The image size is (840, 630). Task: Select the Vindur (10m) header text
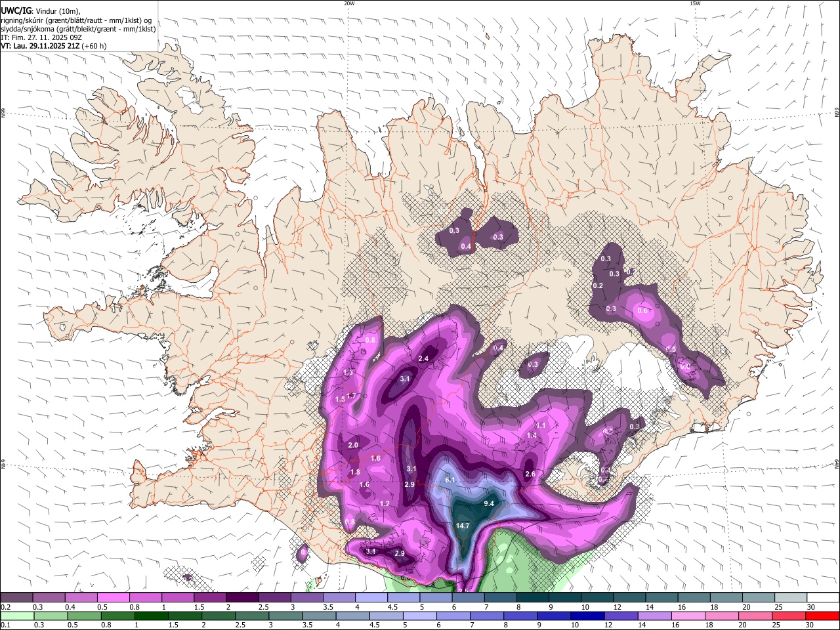pos(57,11)
